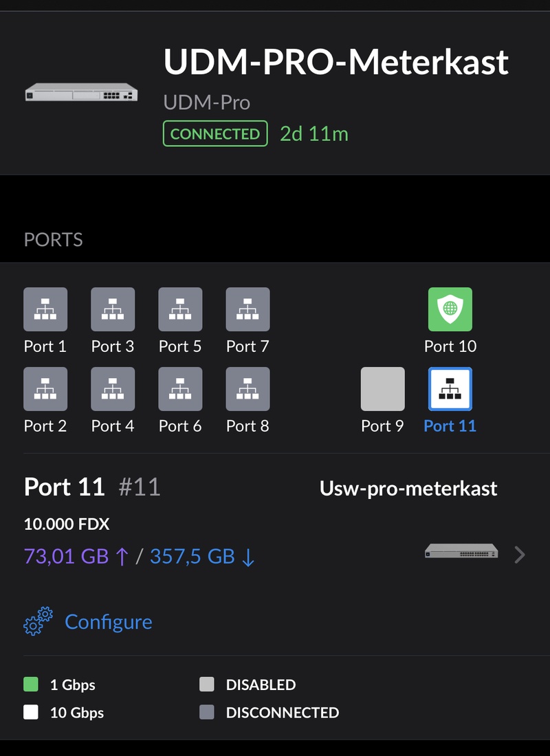The width and height of the screenshot is (550, 756).
Task: Click the Usw-pro-meterkast device name
Action: click(x=408, y=489)
